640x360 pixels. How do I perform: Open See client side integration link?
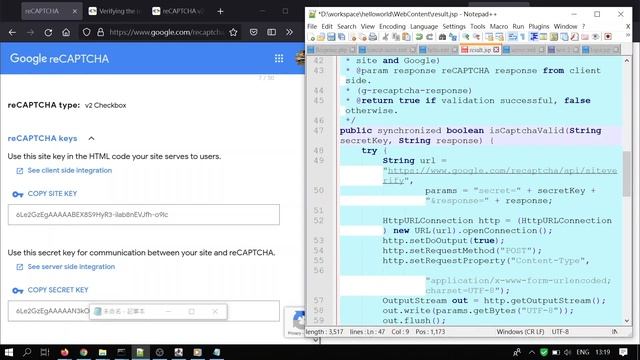click(x=69, y=171)
